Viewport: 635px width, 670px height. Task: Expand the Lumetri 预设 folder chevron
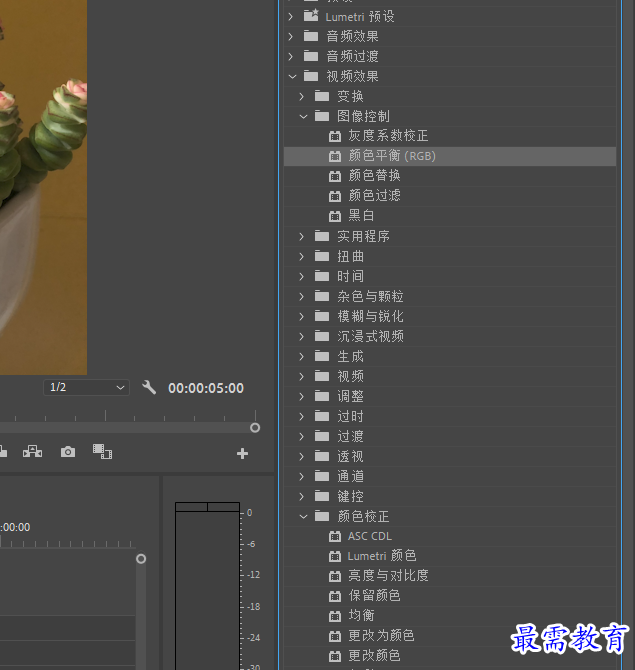tap(291, 16)
